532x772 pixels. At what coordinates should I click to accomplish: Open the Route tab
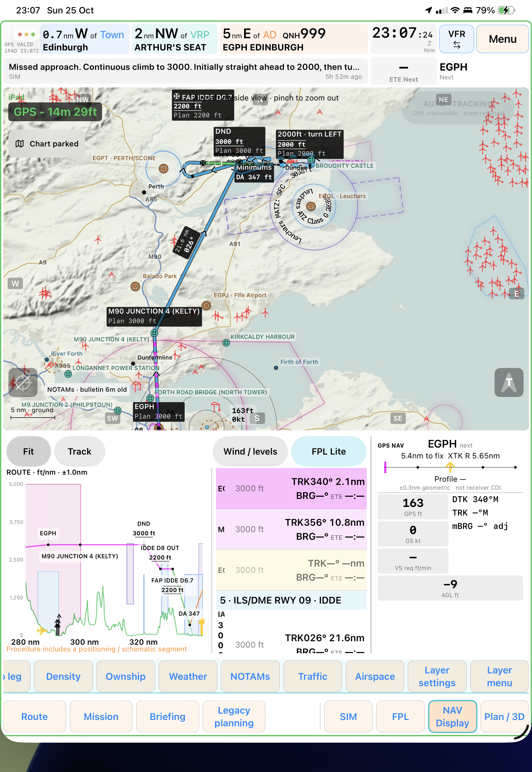34,716
